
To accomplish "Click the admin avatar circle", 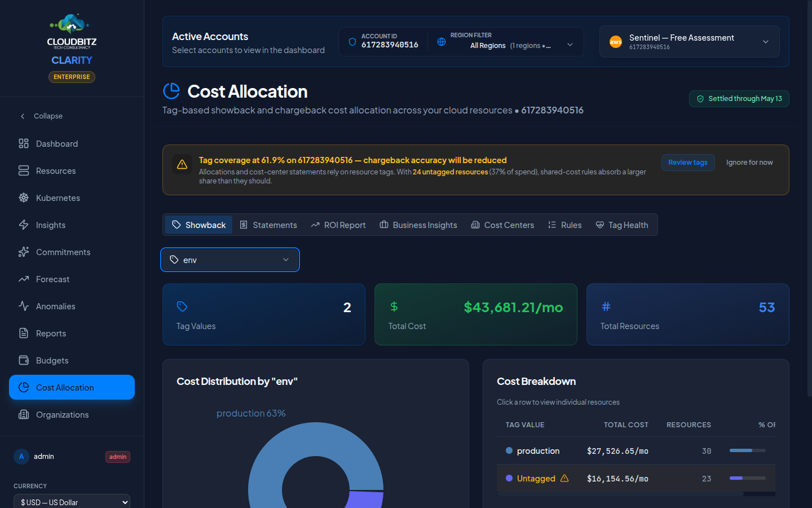I will click(21, 457).
